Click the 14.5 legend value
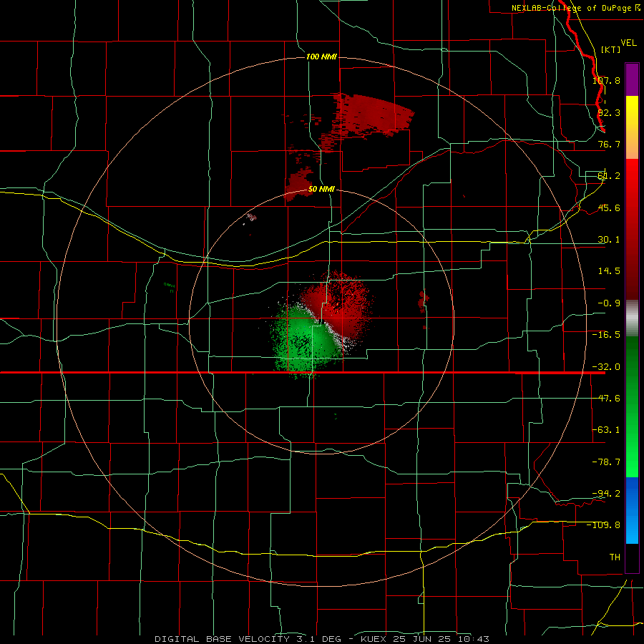Screen dimensions: 644x644 point(609,271)
